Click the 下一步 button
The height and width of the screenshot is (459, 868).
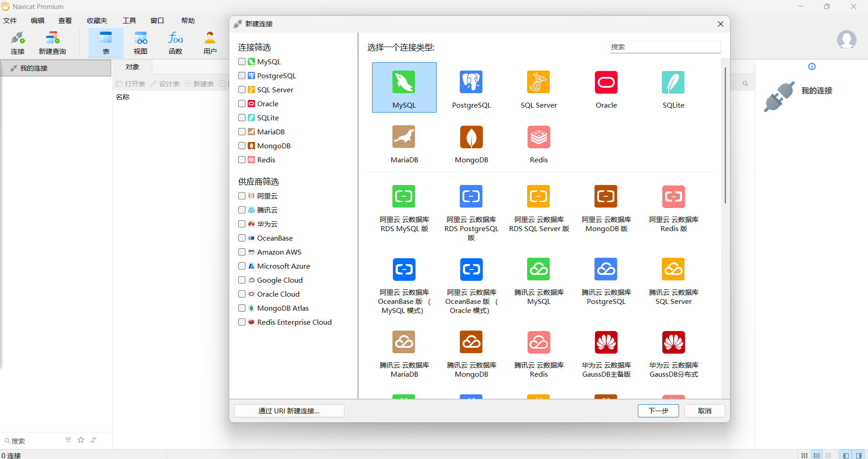[x=658, y=411]
